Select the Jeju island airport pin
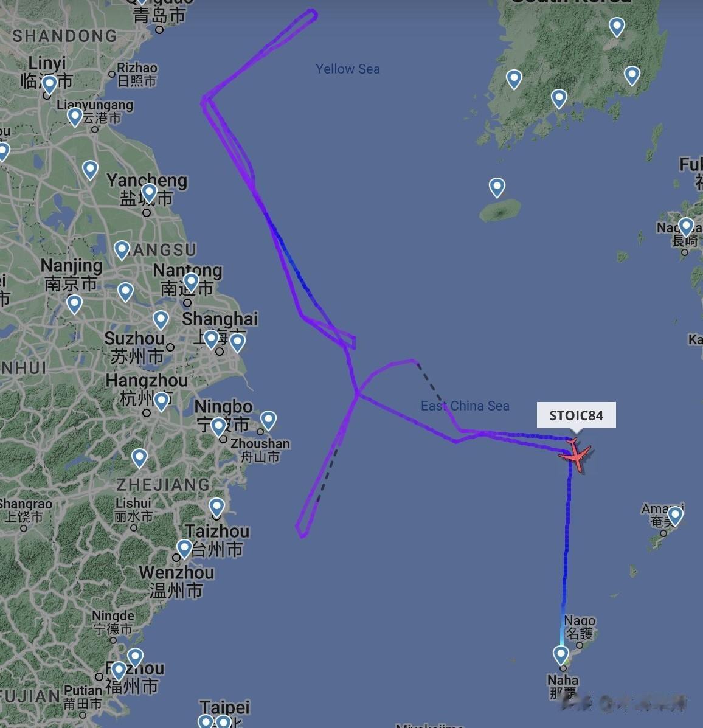 [x=497, y=187]
